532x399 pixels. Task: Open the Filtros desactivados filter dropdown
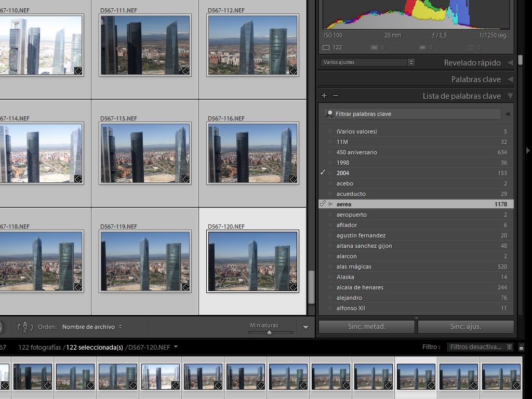coord(480,347)
